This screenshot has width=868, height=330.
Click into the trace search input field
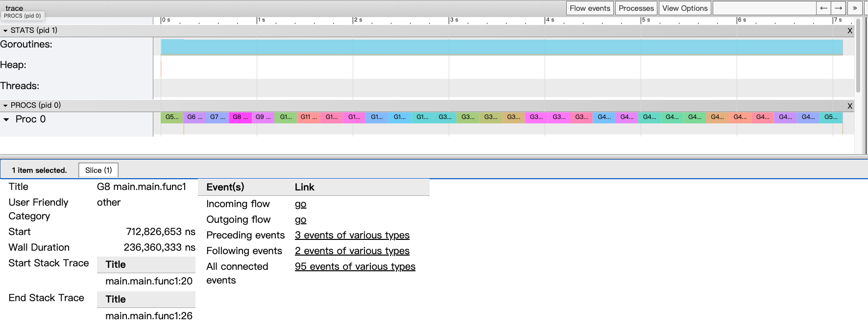coord(764,8)
